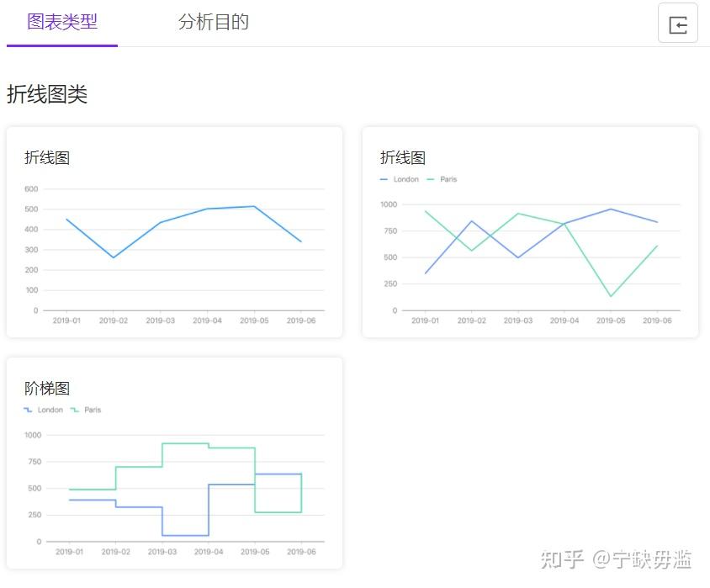Choose the 阶梯图 step chart card

point(174,463)
